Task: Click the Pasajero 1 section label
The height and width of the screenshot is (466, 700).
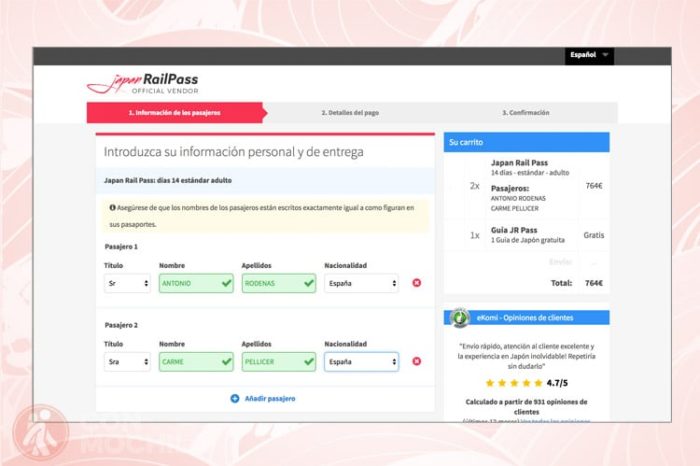Action: 121,246
